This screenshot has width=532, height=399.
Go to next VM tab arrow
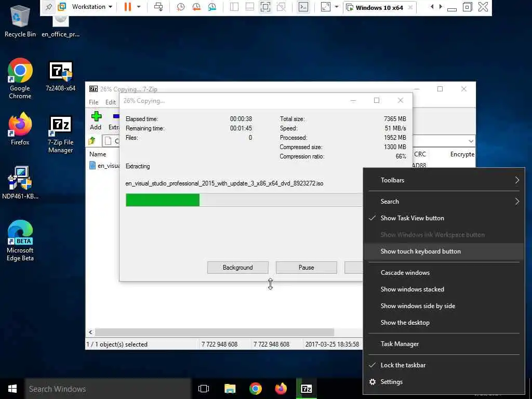click(x=441, y=6)
